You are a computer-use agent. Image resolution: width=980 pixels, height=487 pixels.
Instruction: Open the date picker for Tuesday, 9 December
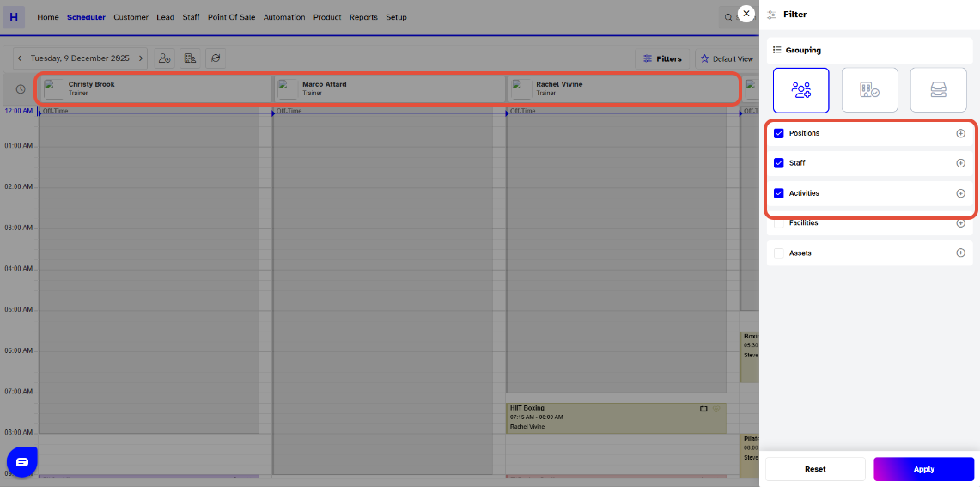click(x=80, y=58)
